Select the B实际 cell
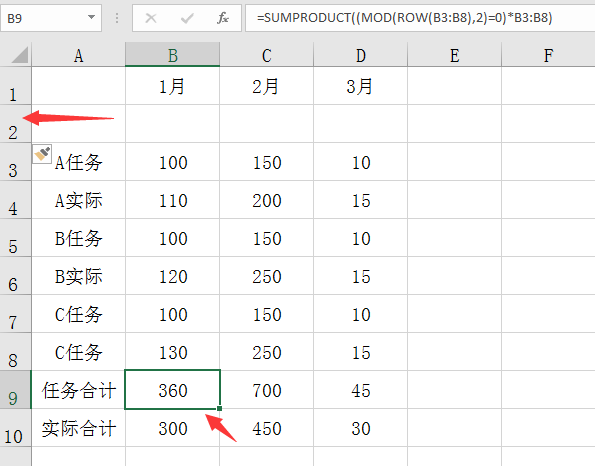 79,276
